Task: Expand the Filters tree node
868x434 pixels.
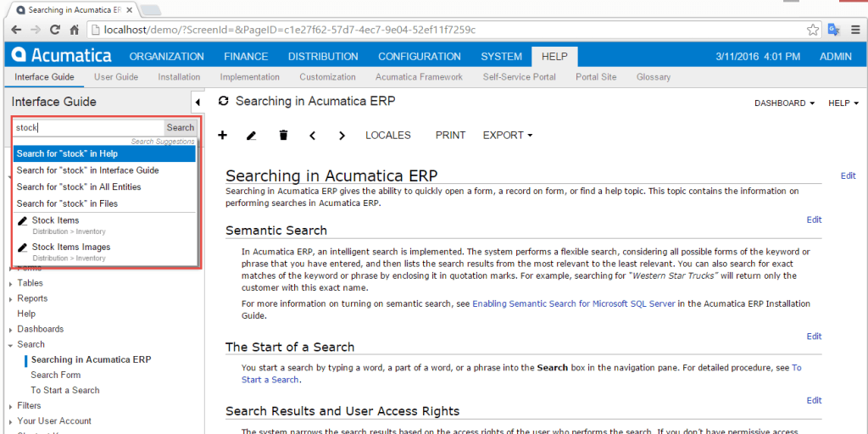Action: click(12, 406)
